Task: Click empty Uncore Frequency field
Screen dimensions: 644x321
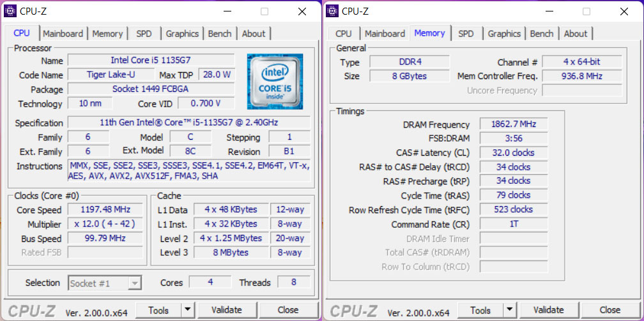Action: coord(582,91)
